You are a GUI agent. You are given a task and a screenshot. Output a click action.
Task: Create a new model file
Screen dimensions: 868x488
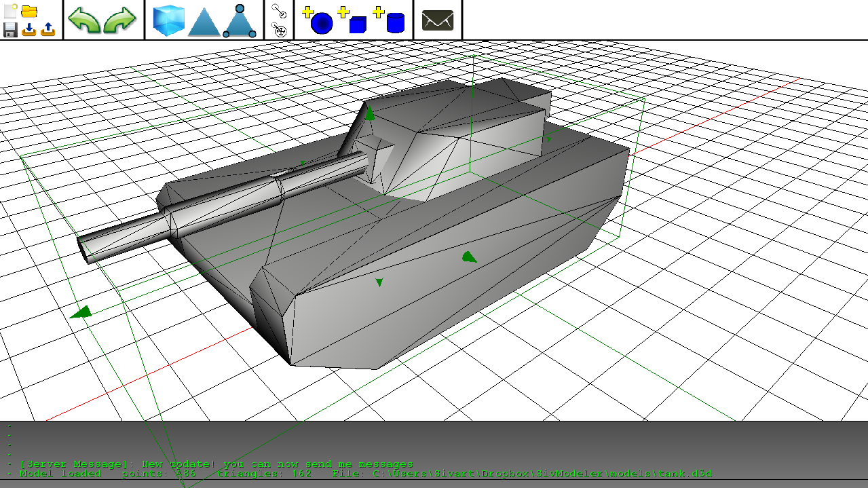pos(10,11)
